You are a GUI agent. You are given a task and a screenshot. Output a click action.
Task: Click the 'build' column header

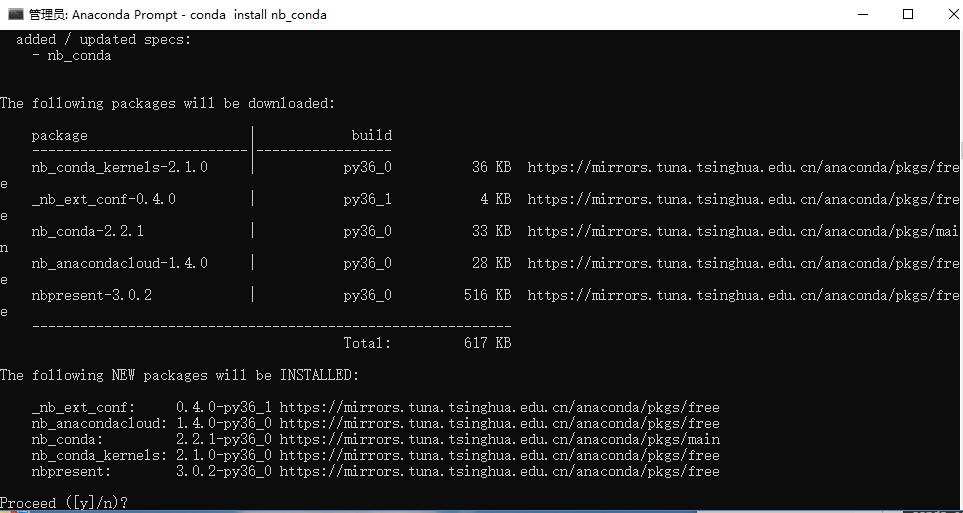click(x=372, y=135)
